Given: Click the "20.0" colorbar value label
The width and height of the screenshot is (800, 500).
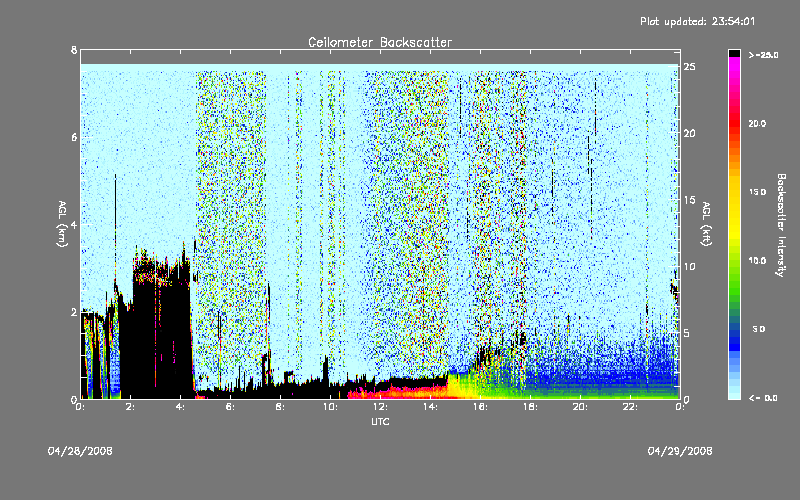Looking at the screenshot, I should [757, 123].
